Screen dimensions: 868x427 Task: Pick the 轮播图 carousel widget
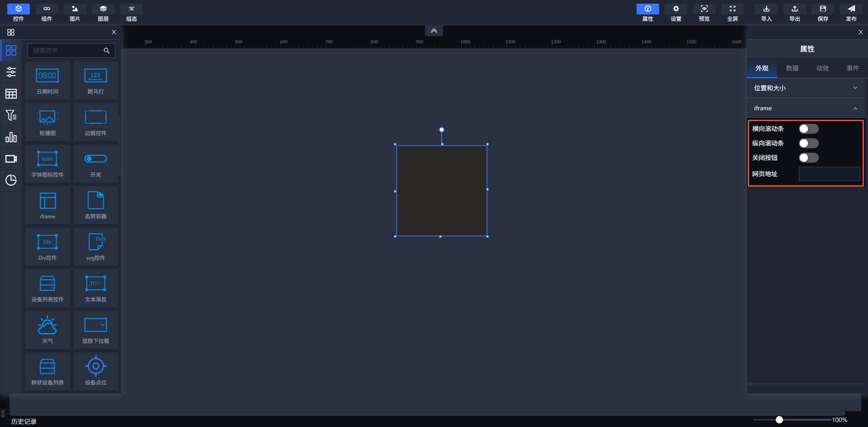click(x=47, y=117)
